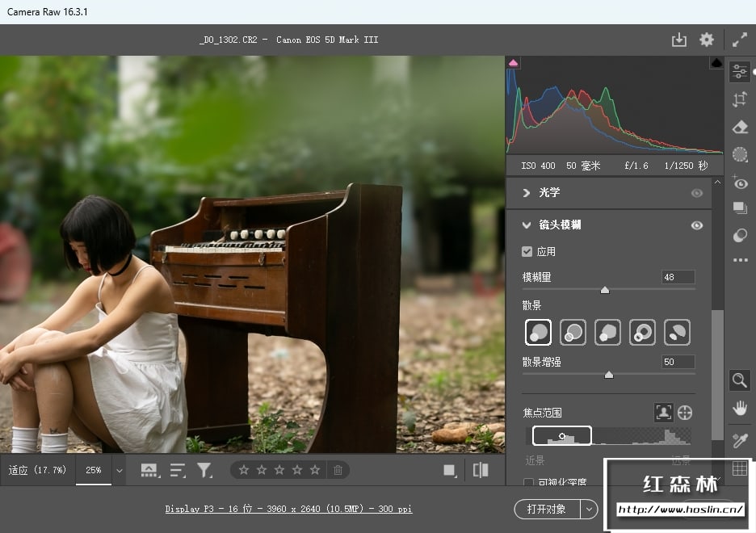
Task: Open the Masking tool
Action: [740, 154]
